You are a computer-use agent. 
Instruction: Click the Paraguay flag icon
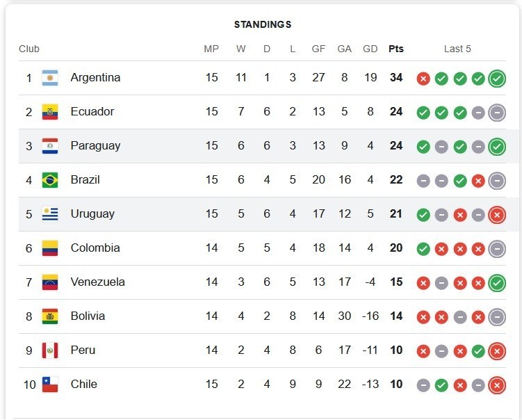tap(49, 146)
